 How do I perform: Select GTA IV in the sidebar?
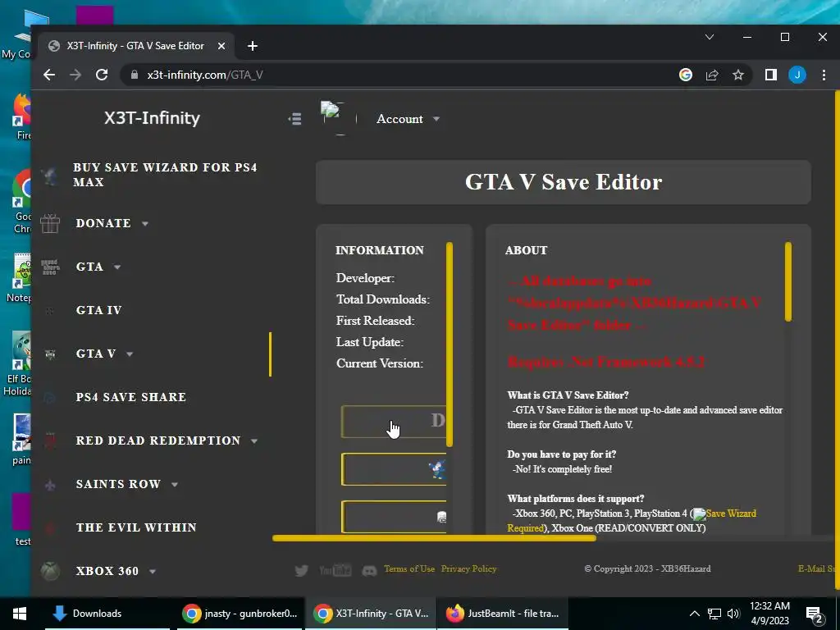[98, 310]
